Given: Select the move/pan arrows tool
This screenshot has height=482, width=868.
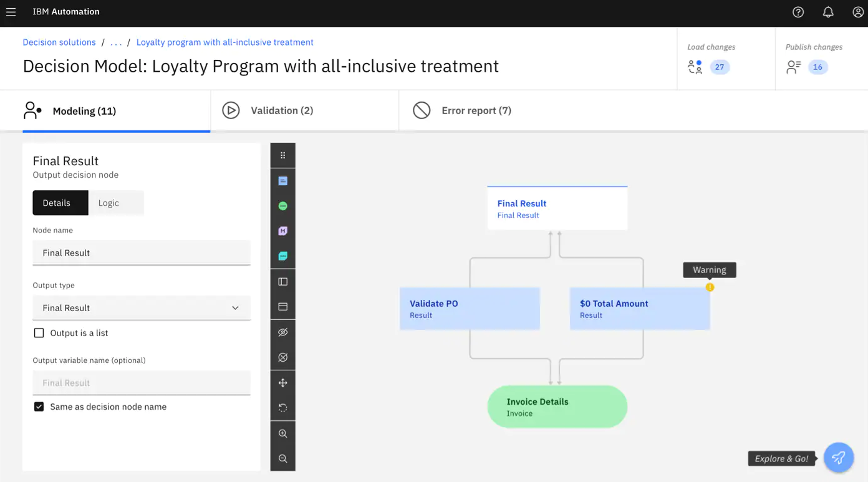Looking at the screenshot, I should tap(282, 383).
